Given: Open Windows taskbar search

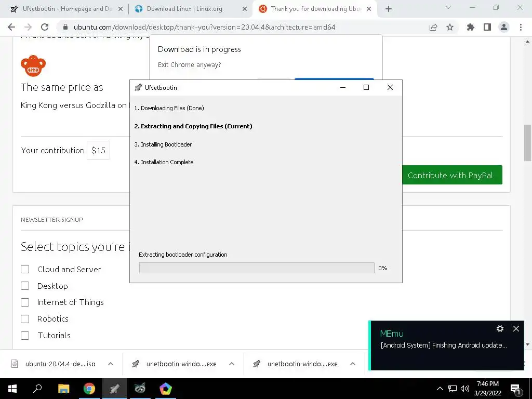Looking at the screenshot, I should 37,389.
